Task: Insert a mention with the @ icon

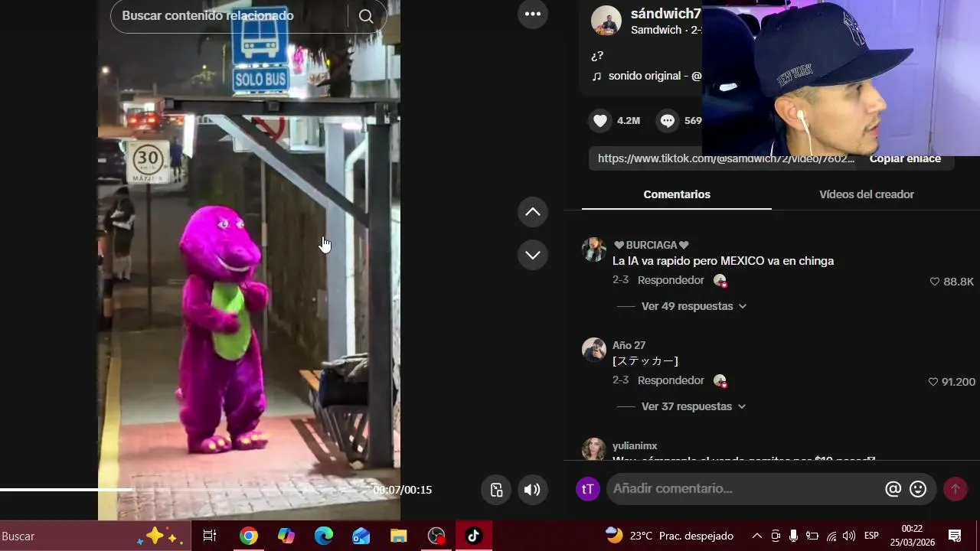Action: (893, 489)
